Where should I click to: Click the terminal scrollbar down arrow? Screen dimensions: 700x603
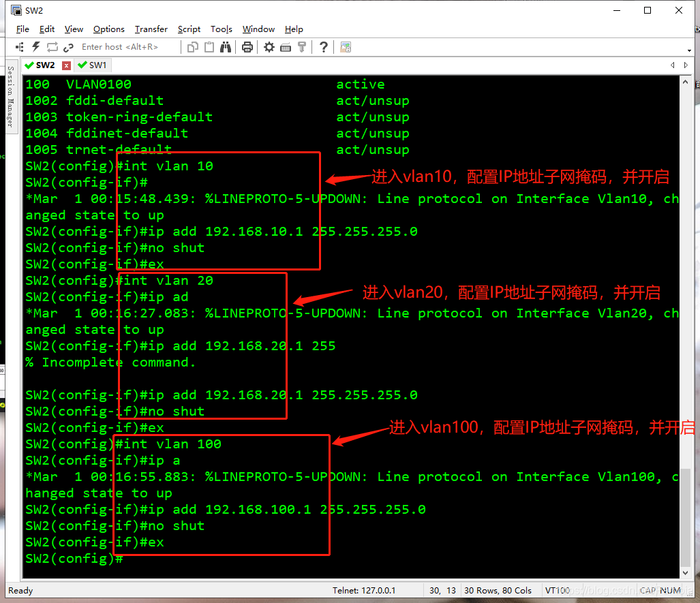(685, 572)
